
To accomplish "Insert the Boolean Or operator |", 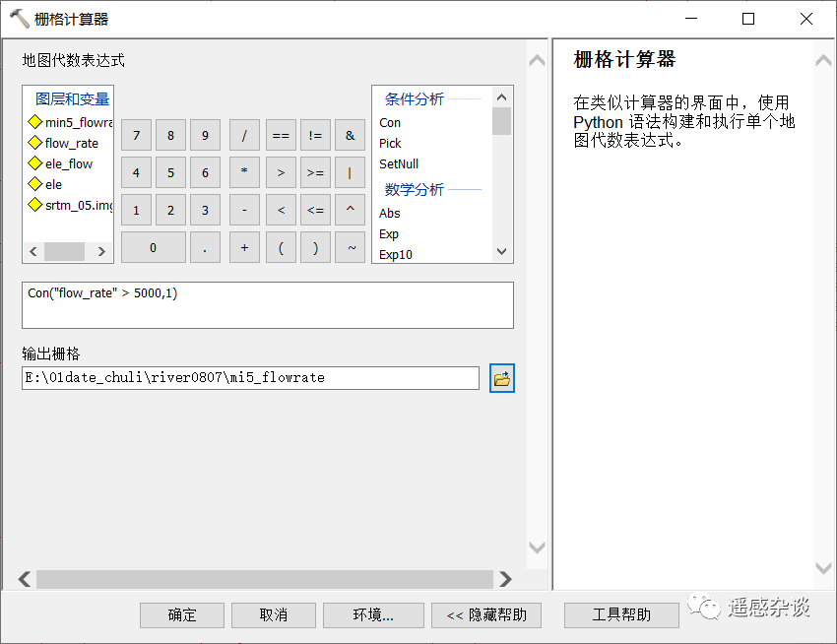I will coord(351,172).
